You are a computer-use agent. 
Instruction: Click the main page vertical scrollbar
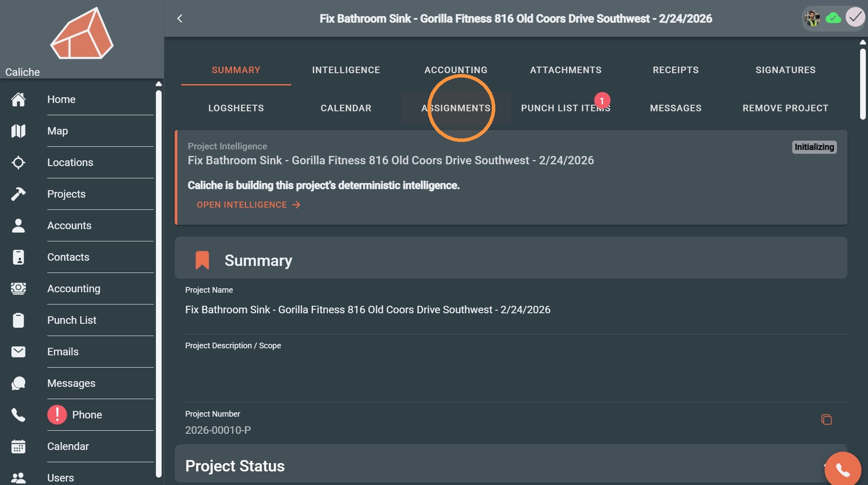tap(862, 83)
